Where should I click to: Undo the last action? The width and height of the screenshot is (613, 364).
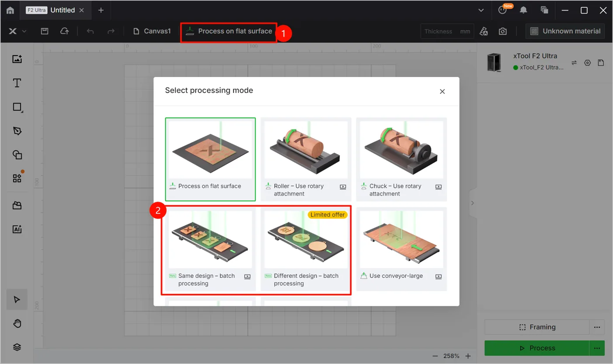pyautogui.click(x=90, y=31)
